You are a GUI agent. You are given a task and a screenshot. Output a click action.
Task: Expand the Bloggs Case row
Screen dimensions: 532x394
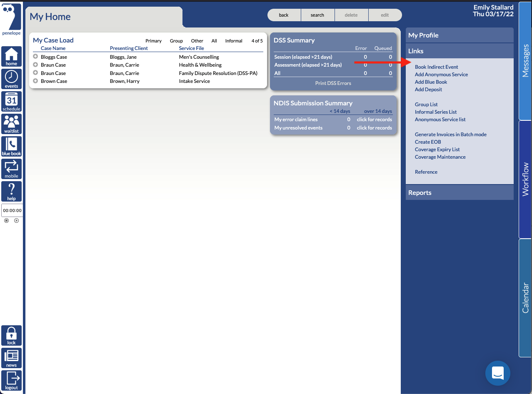(35, 57)
